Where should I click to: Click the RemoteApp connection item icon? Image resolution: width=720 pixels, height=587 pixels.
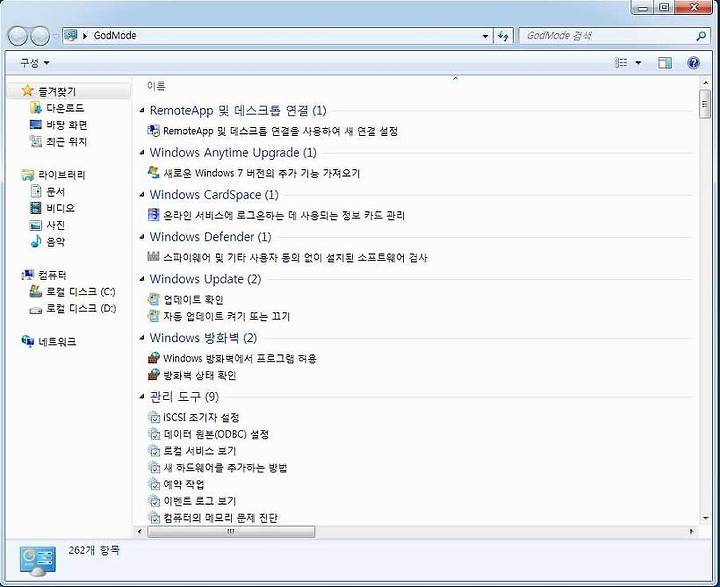tap(153, 130)
